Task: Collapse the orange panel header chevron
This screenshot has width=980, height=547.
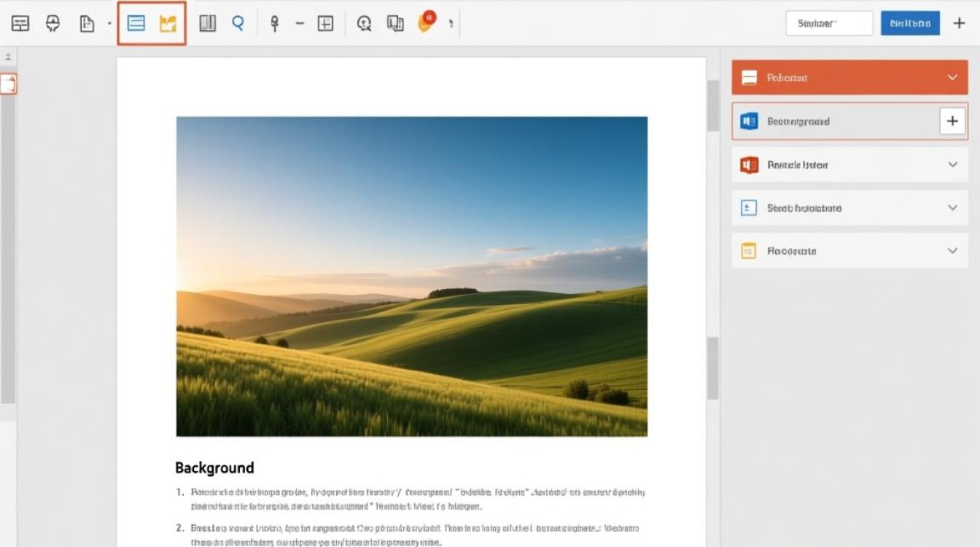Action: tap(952, 77)
